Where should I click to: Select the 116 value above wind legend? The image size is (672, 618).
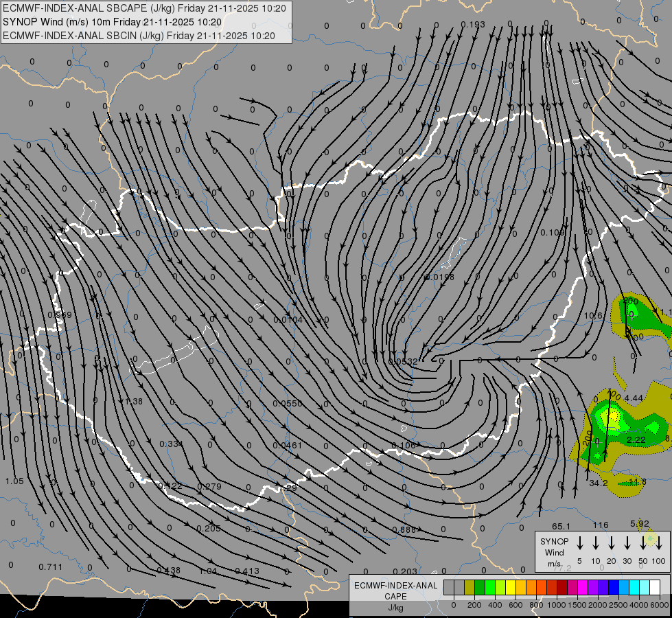(601, 525)
